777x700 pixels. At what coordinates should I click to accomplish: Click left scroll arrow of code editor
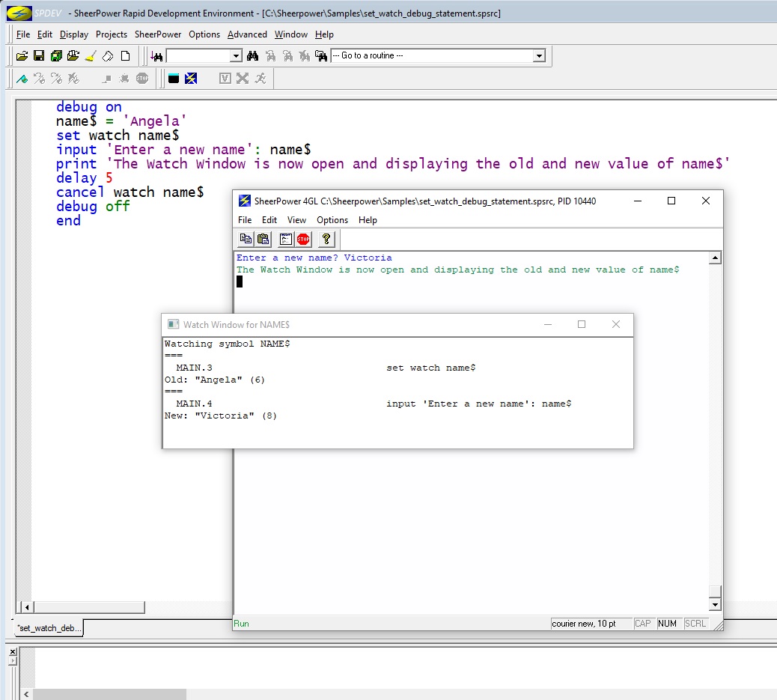coord(27,607)
